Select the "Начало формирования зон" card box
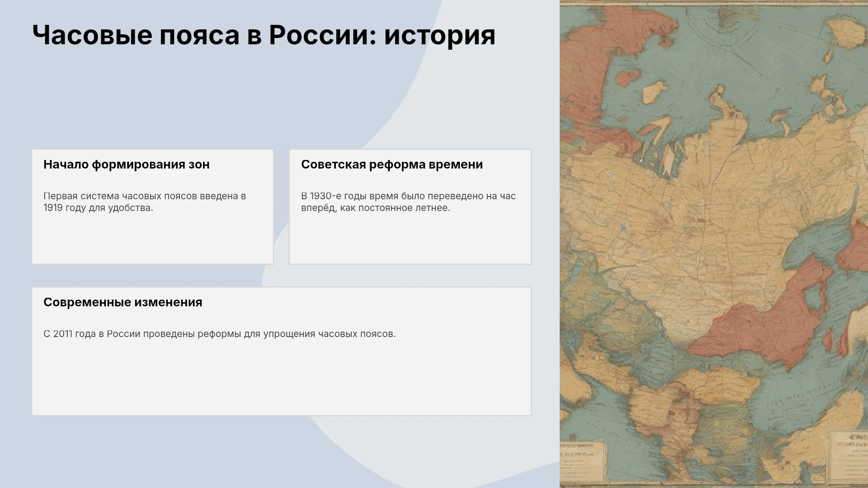 coord(153,207)
